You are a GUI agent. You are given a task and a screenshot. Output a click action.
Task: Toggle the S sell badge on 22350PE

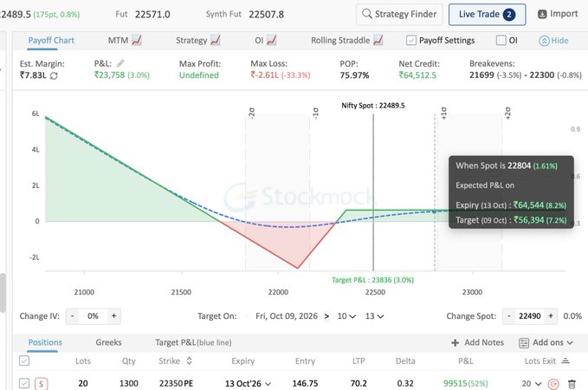click(41, 384)
